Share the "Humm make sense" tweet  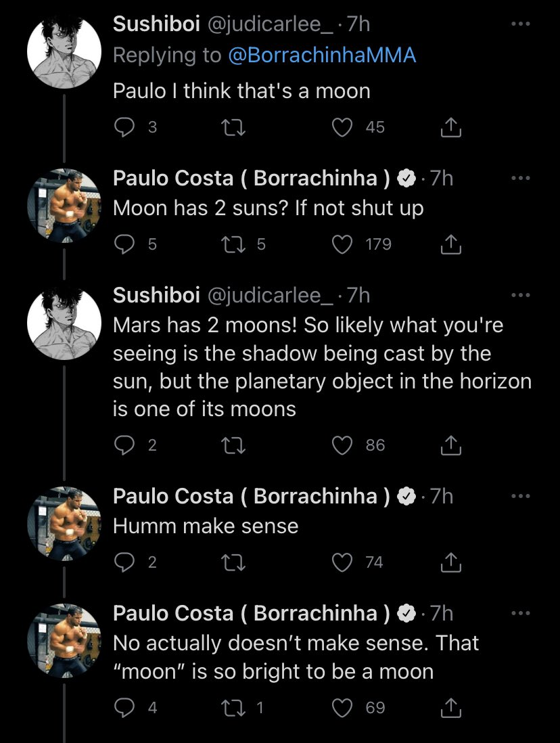451,562
